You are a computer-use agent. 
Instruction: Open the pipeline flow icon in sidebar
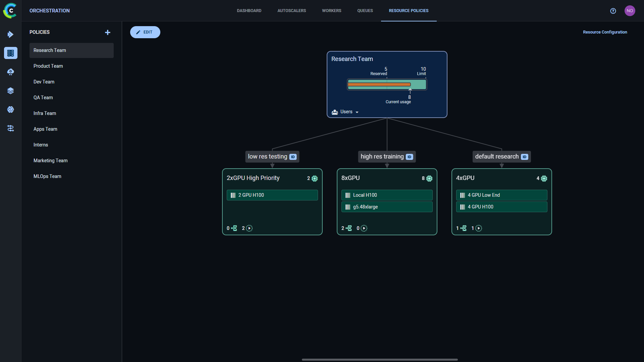coord(10,128)
